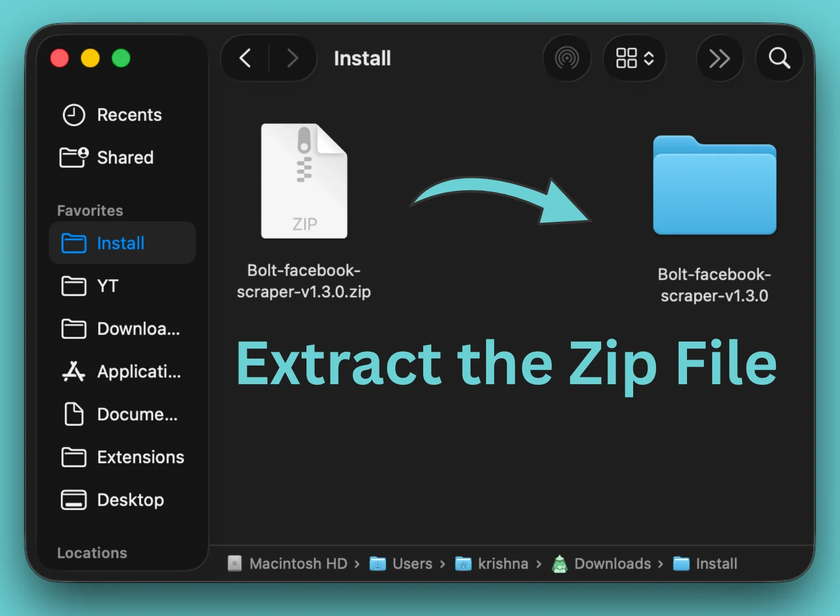Screen dimensions: 840x616
Task: Show more toolbar items with double chevron
Action: [720, 58]
